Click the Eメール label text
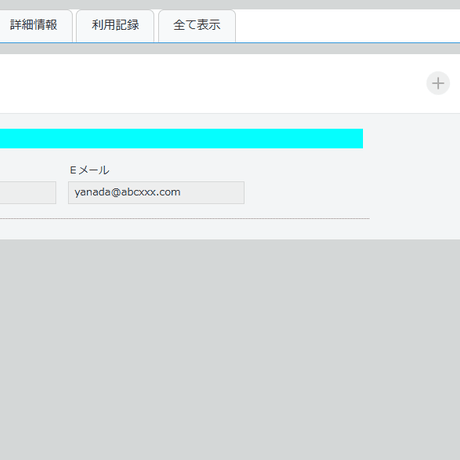This screenshot has width=460, height=460. tap(89, 170)
